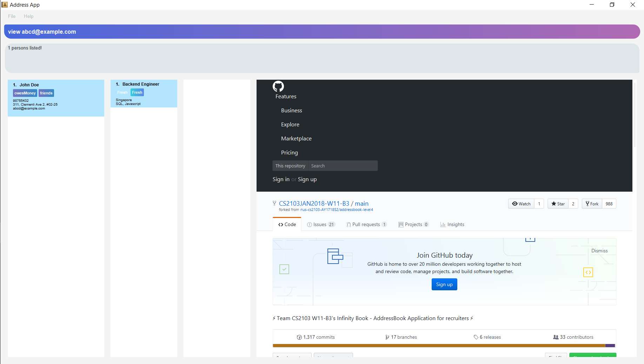Click the SQL, Javascript skills text
This screenshot has width=644, height=364.
[x=128, y=104]
